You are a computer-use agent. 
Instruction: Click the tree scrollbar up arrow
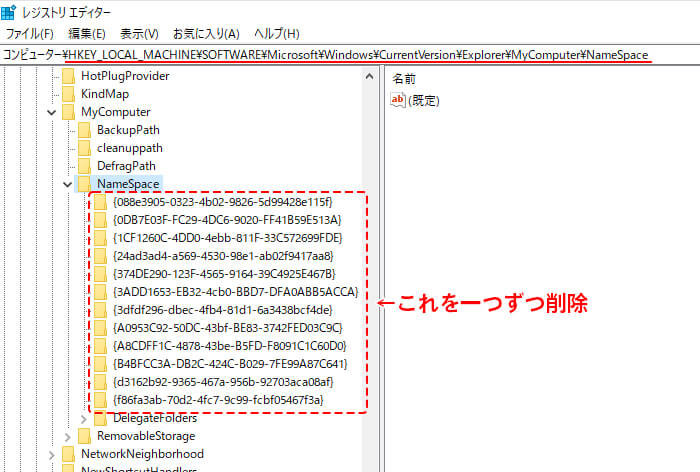click(370, 76)
